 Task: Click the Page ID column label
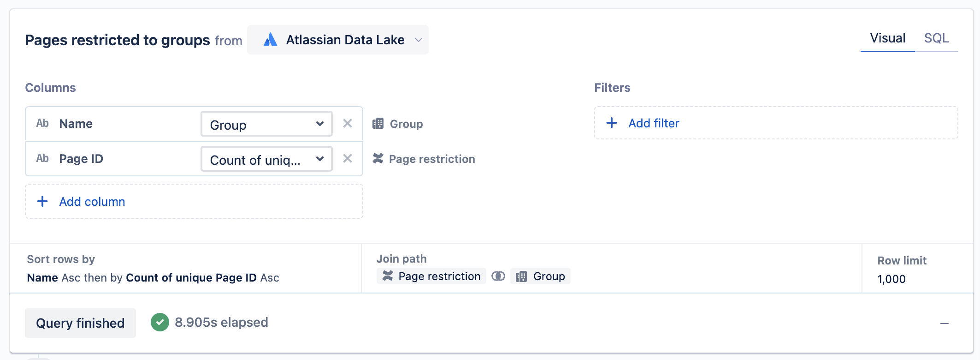click(x=81, y=159)
